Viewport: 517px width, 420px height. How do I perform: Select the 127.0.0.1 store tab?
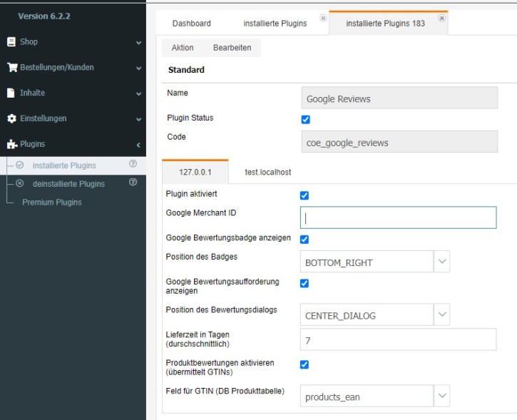tap(195, 172)
